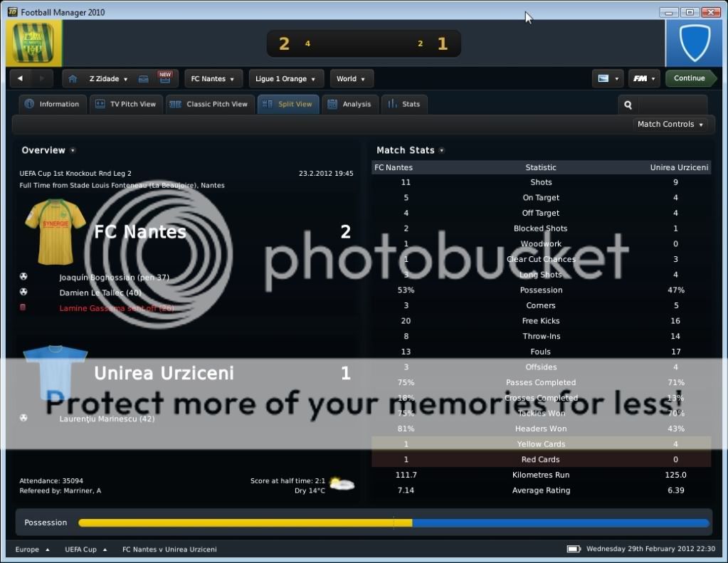Click the back navigation arrow
The image size is (728, 563).
(21, 79)
